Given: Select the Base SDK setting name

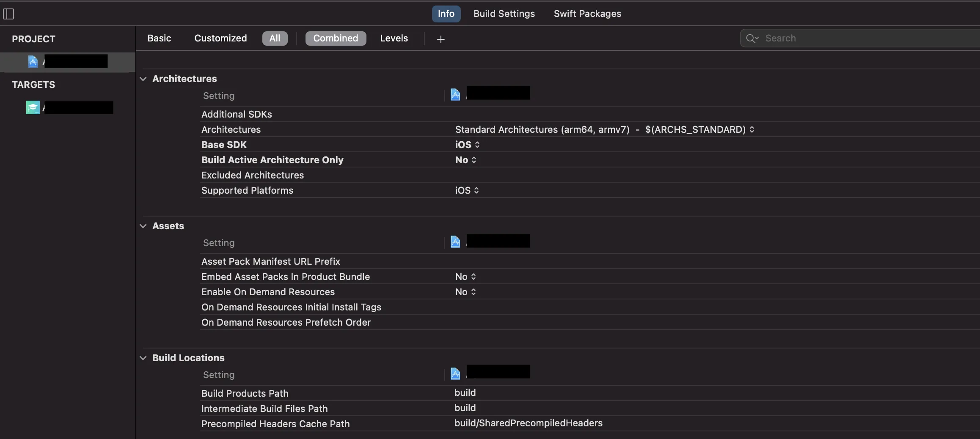Looking at the screenshot, I should point(224,145).
